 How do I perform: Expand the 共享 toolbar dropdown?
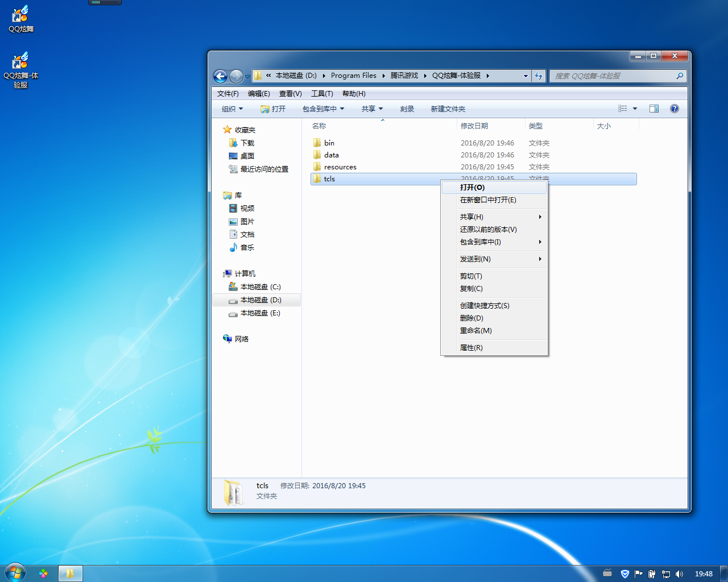point(380,109)
